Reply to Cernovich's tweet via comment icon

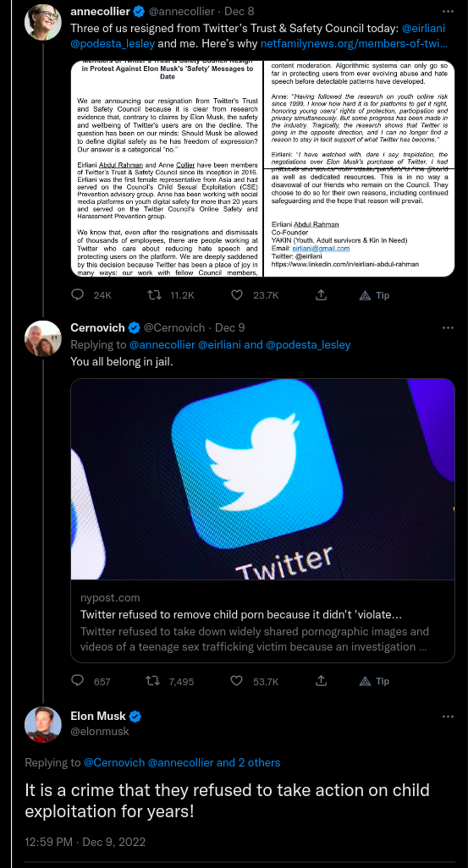coord(78,680)
